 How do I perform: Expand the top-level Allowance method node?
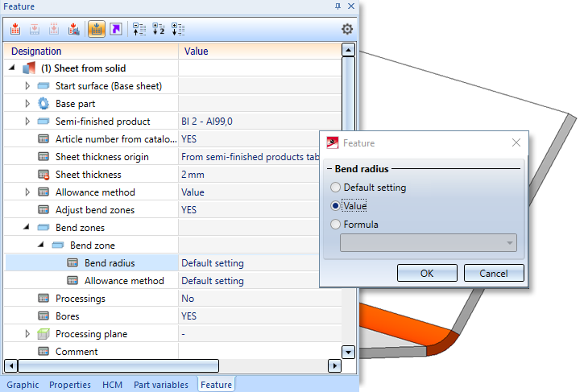point(27,192)
